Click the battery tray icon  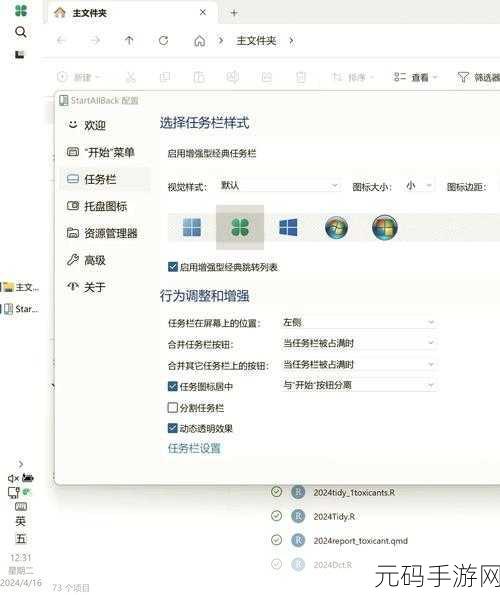coord(28,478)
